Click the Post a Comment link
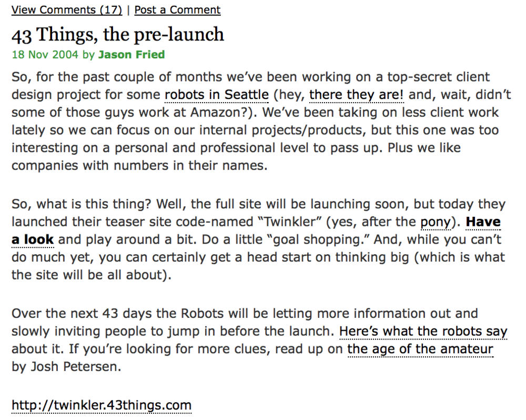This screenshot has height=420, width=526. click(x=177, y=9)
